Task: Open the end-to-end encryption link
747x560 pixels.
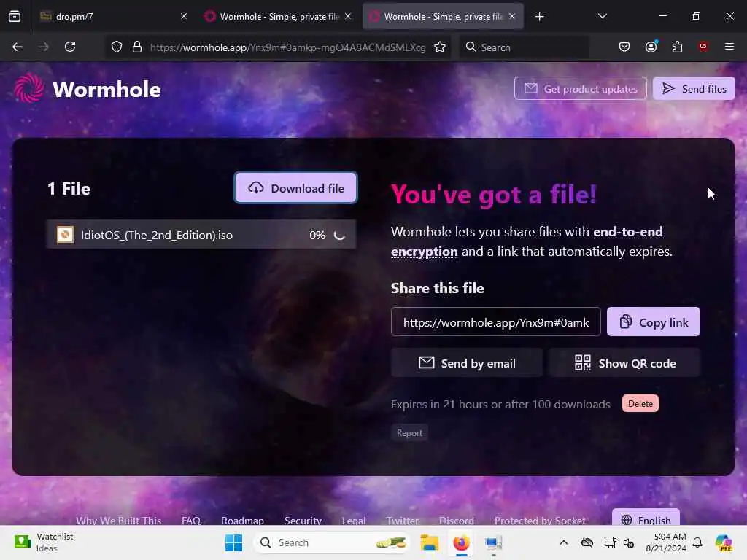Action: tap(527, 241)
